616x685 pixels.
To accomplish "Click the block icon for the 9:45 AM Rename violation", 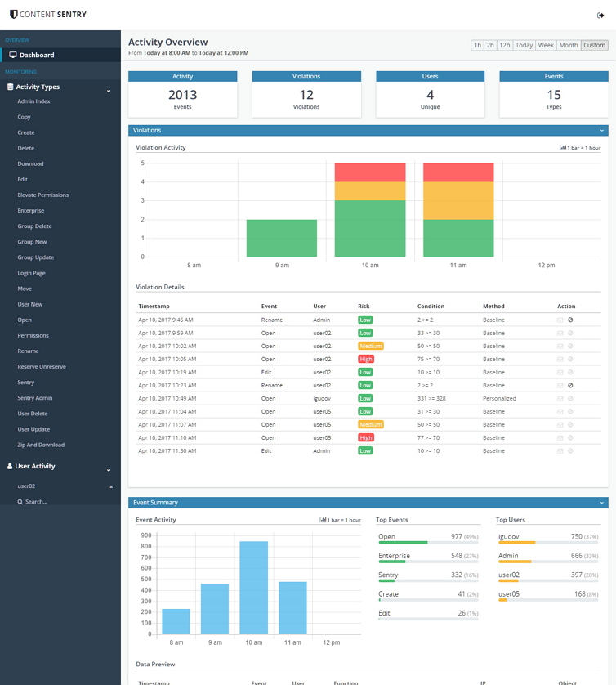I will pyautogui.click(x=571, y=320).
